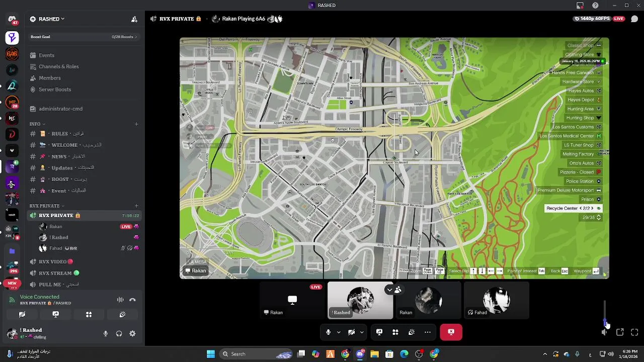Adjust stream volume slider
Image resolution: width=644 pixels, height=362 pixels.
coord(605,313)
